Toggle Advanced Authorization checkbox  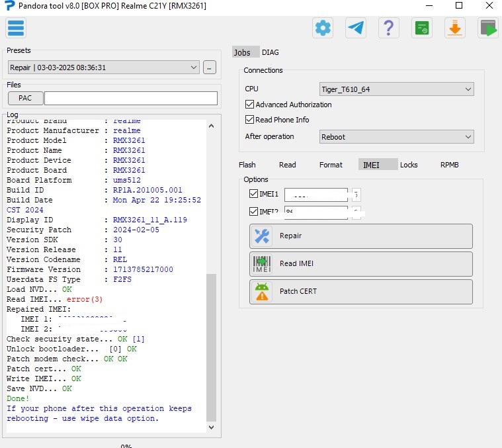point(249,105)
